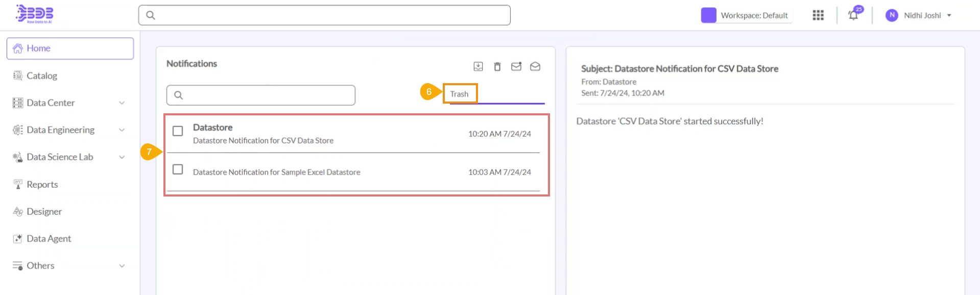
Task: Open the apps grid menu icon
Action: [x=818, y=15]
